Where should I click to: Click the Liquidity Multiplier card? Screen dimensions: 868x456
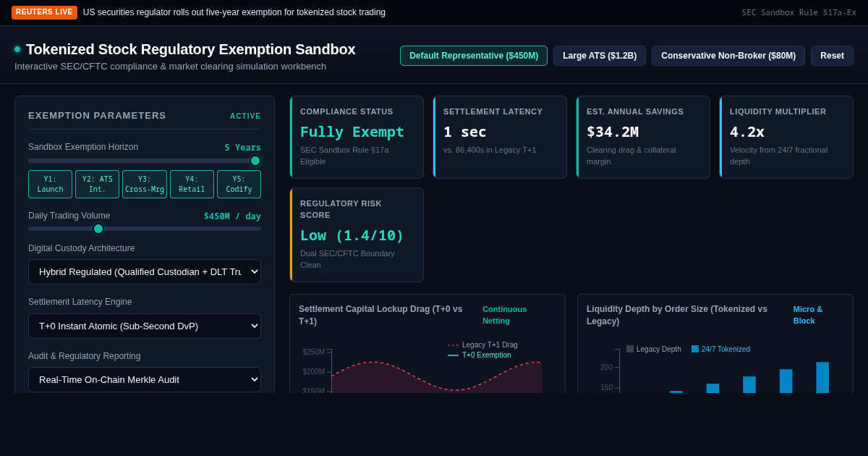tap(786, 138)
